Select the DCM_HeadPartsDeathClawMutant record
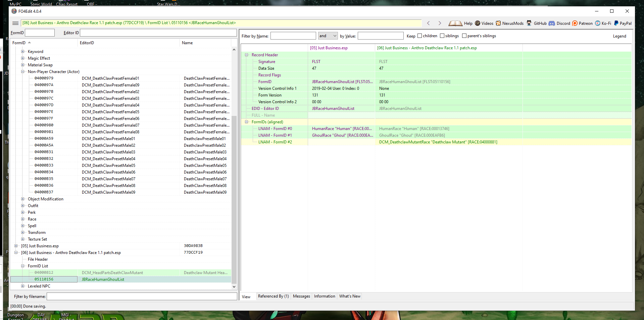This screenshot has width=644, height=320. tap(121, 273)
